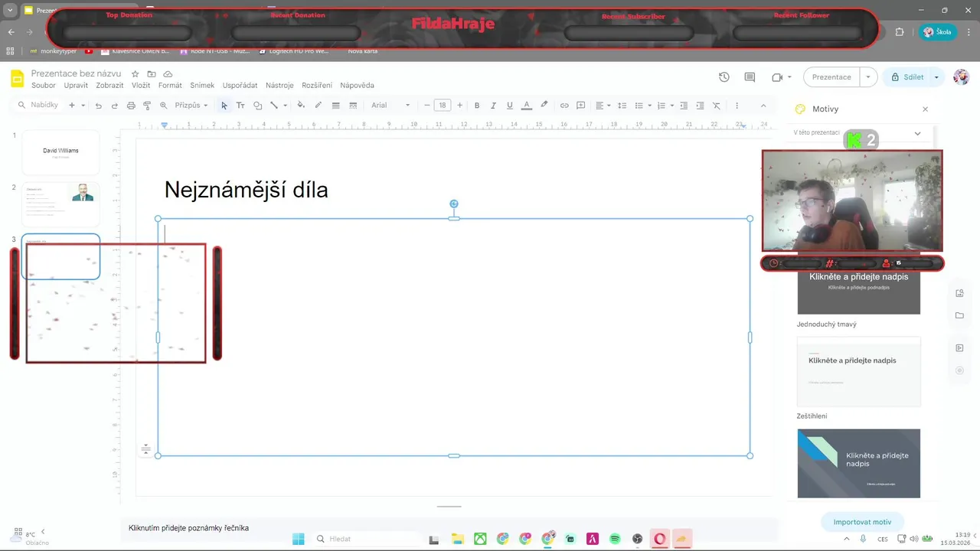Click the Sdílet share button
980x551 pixels.
click(907, 77)
